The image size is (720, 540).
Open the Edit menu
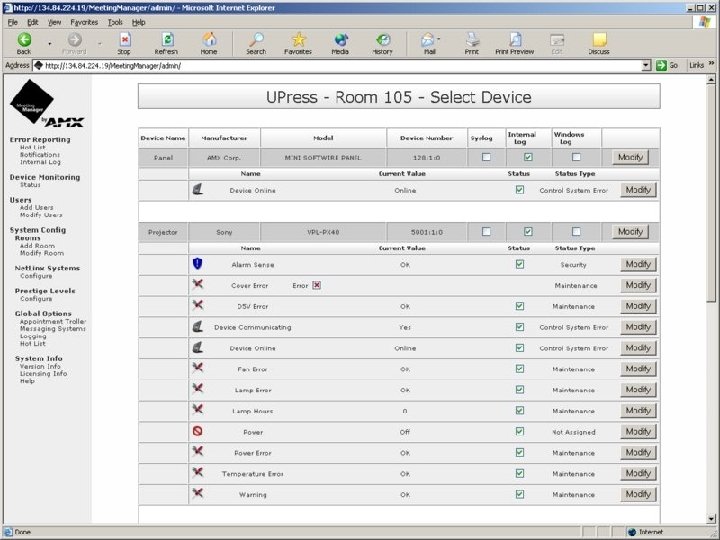pos(33,22)
